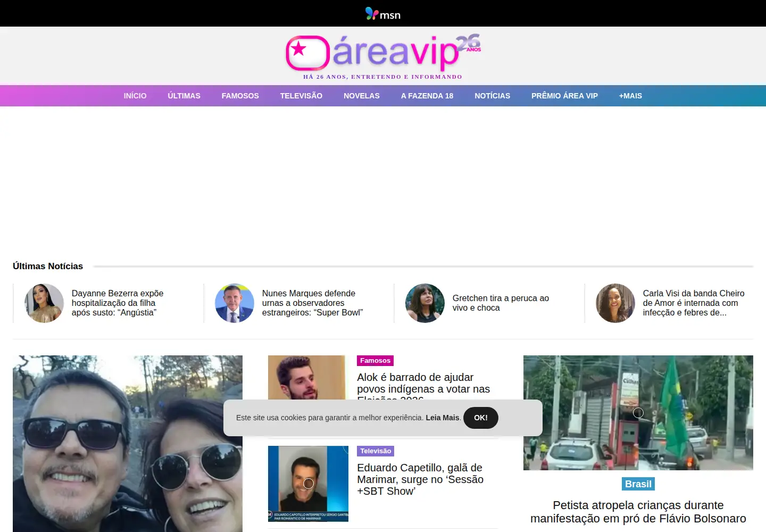
Task: Read Alok é barrado de ajudar headline
Action: tap(423, 386)
